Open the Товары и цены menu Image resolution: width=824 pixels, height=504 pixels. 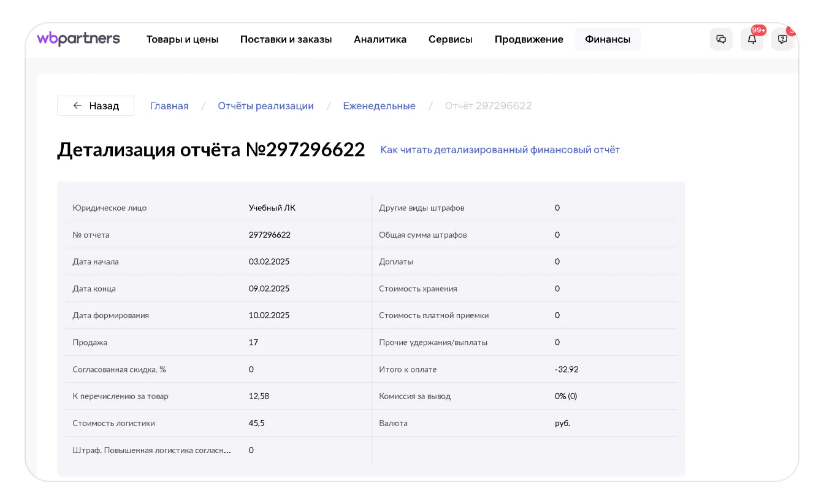pos(182,39)
